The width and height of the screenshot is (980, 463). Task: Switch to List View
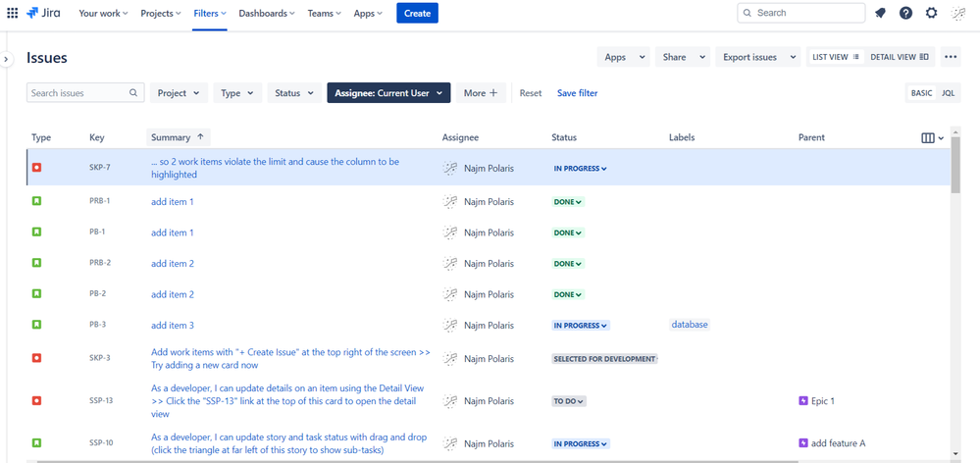tap(836, 57)
